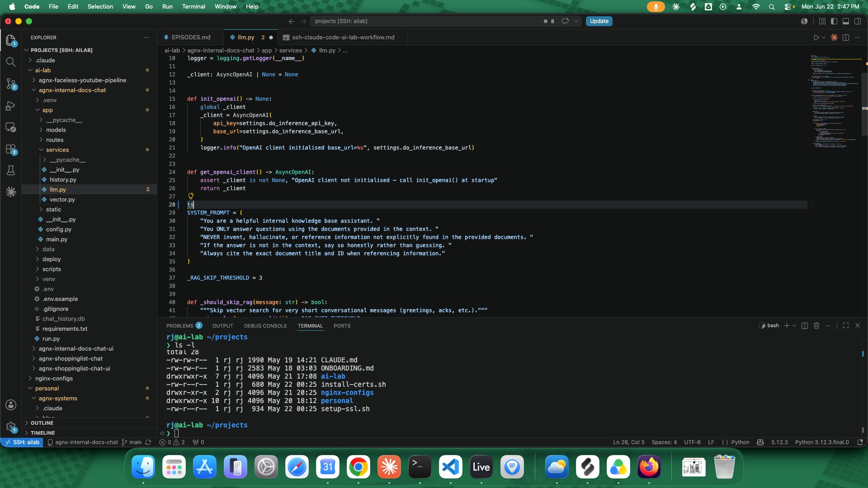Switch to the EPISODES.md tab
This screenshot has width=868, height=488.
[x=191, y=38]
